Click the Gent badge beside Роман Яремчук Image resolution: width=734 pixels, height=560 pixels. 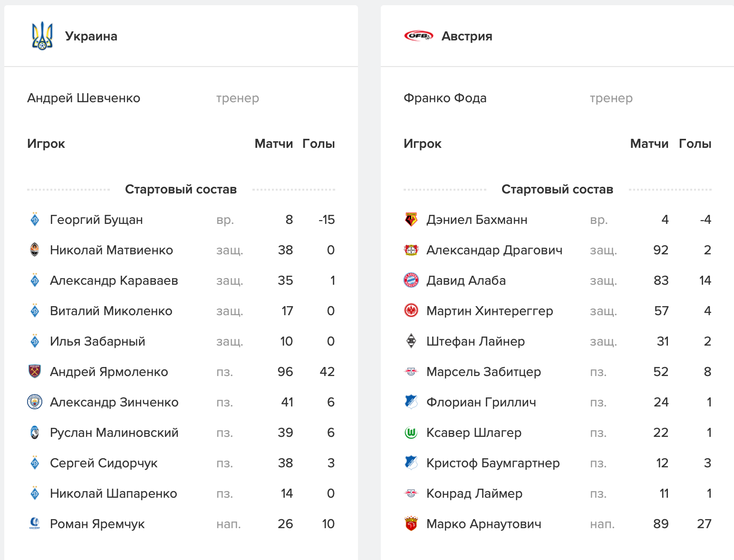35,523
